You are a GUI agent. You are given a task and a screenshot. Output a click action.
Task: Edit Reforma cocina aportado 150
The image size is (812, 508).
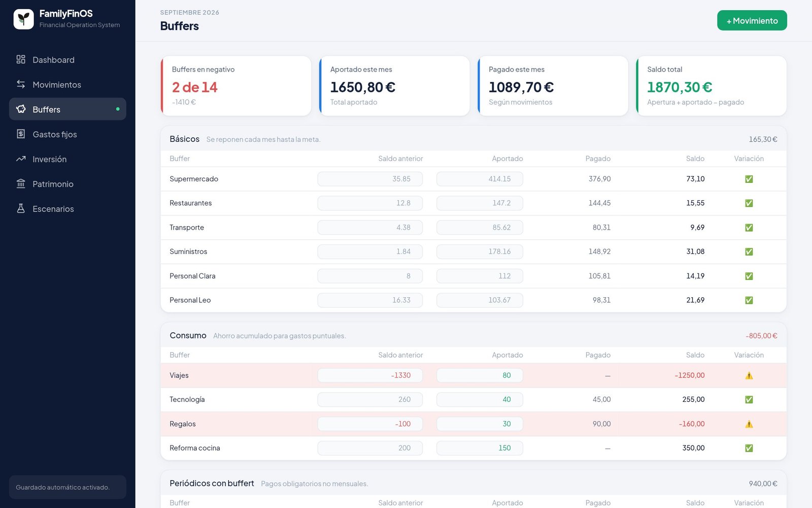point(480,448)
